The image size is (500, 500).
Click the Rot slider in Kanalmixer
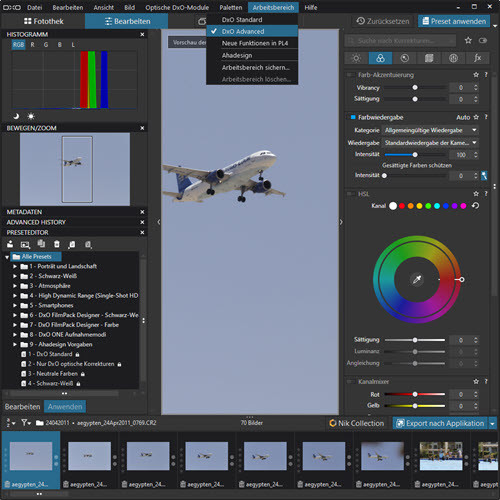[x=415, y=394]
